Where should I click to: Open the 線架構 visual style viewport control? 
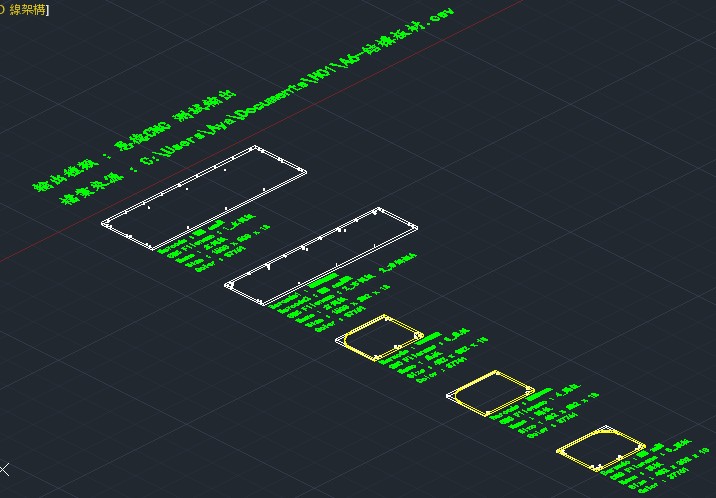point(27,10)
